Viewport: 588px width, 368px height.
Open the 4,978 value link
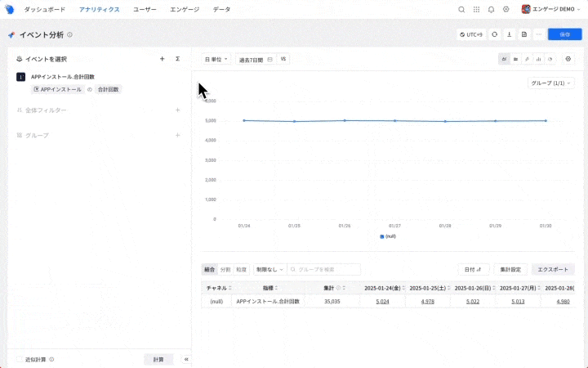[427, 302]
